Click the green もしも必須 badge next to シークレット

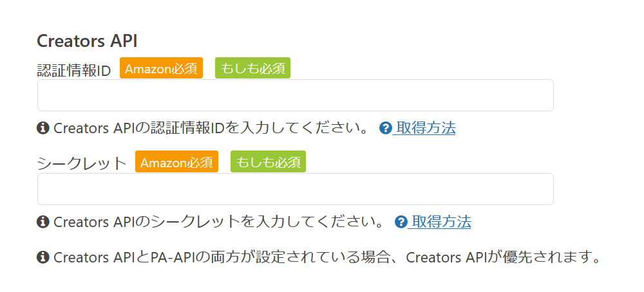268,162
